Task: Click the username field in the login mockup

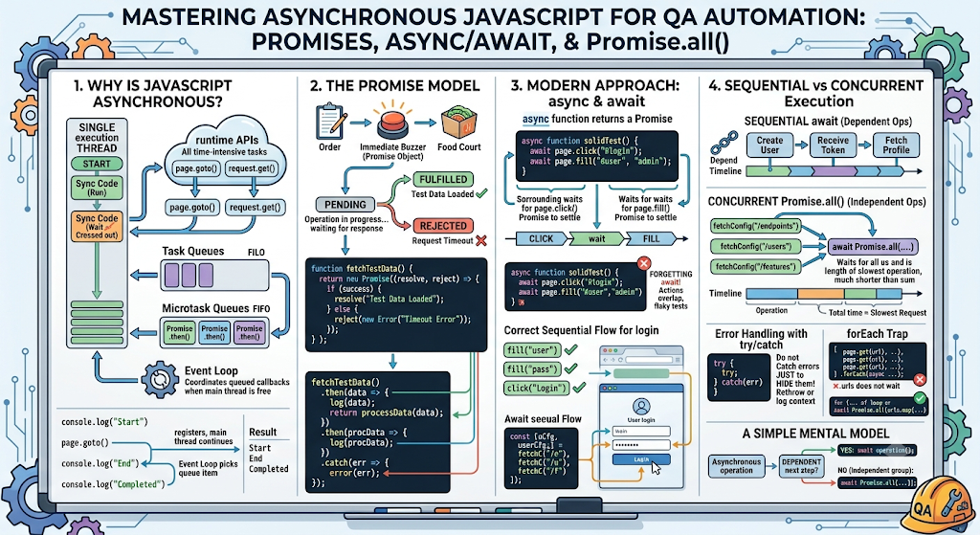Action: 641,432
